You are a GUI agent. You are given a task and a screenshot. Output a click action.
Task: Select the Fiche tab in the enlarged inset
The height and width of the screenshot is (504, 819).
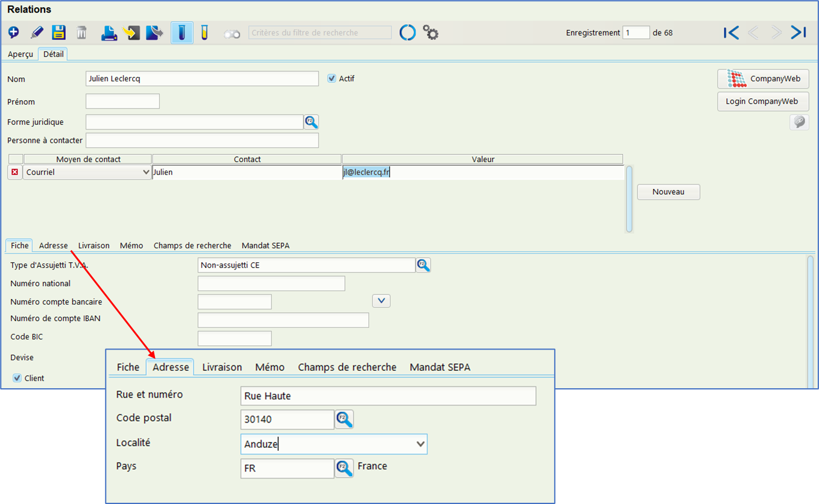click(128, 367)
